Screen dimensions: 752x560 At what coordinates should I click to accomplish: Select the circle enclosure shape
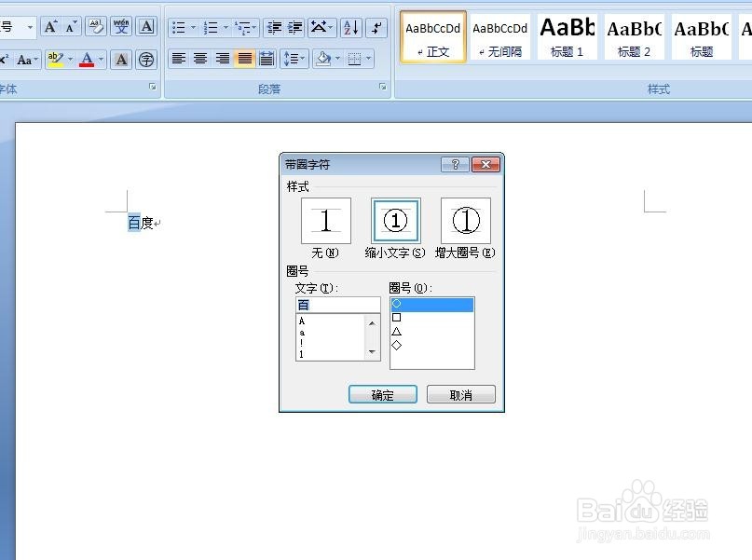[x=432, y=304]
